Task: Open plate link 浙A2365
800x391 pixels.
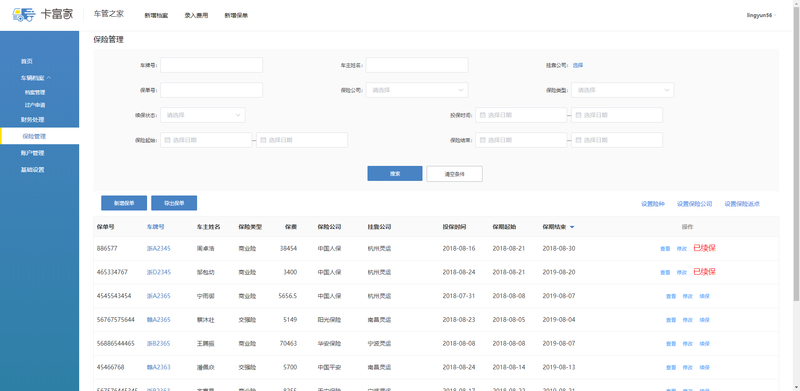Action: tap(159, 296)
